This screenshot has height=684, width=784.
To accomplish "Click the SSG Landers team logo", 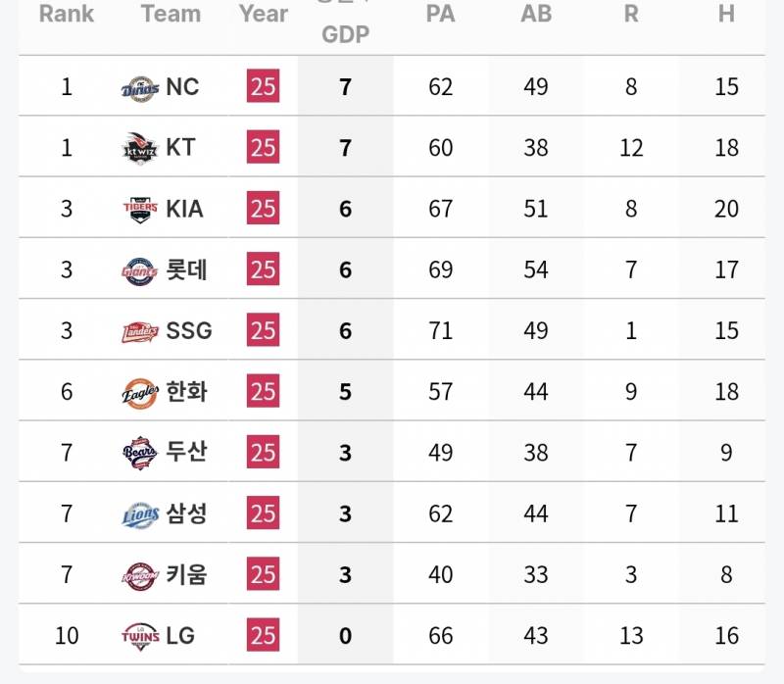I will 139,331.
